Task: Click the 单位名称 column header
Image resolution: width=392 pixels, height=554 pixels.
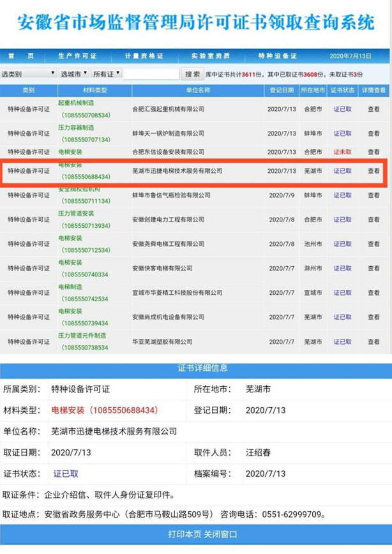Action: (198, 91)
